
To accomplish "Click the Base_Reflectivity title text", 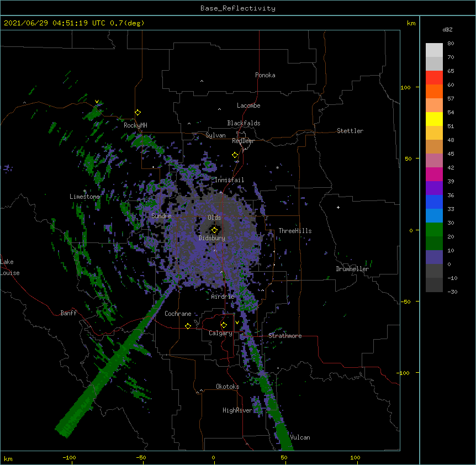I will coord(238,8).
